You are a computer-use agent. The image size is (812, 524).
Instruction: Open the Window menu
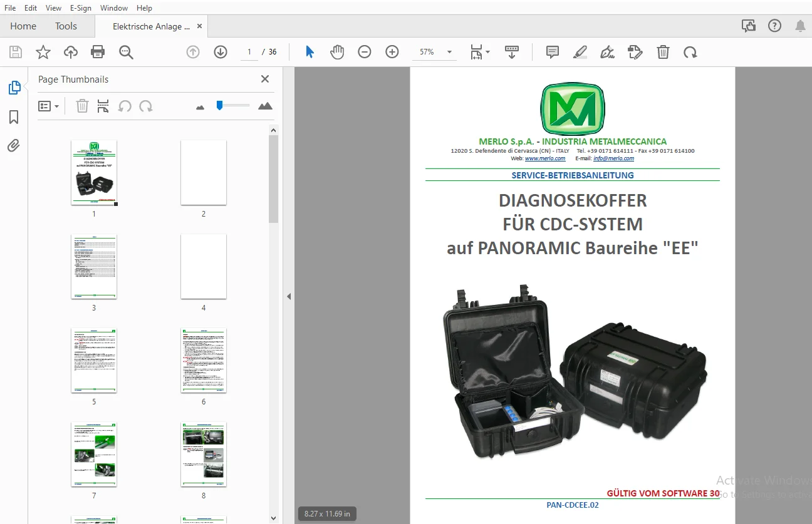(x=114, y=8)
